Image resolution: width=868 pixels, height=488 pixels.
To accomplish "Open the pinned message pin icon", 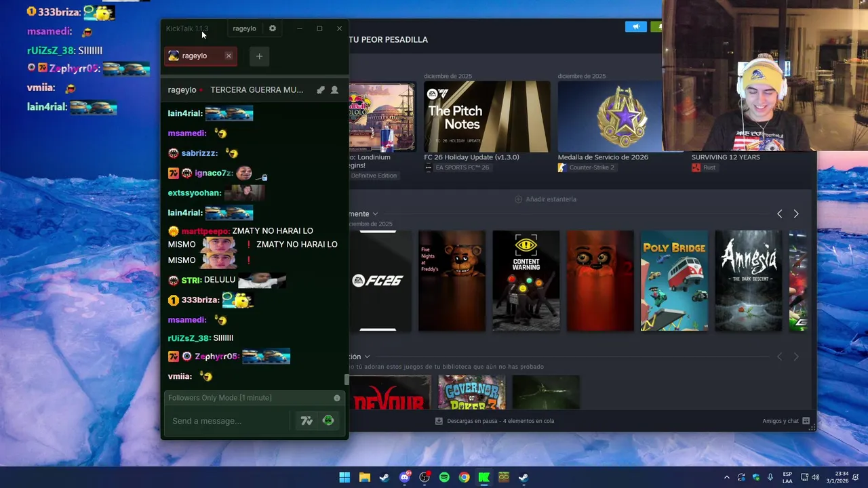I will tap(321, 89).
